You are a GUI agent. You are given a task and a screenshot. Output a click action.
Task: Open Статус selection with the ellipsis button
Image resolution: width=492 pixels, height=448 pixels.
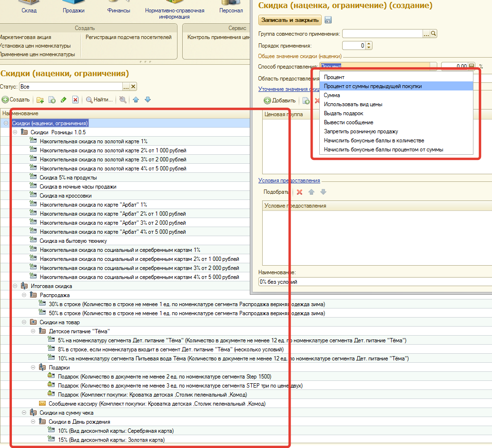126,87
